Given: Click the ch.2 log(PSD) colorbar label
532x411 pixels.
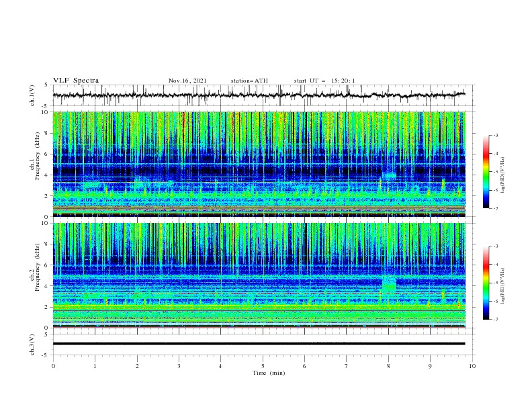Looking at the screenshot, I should (502, 285).
